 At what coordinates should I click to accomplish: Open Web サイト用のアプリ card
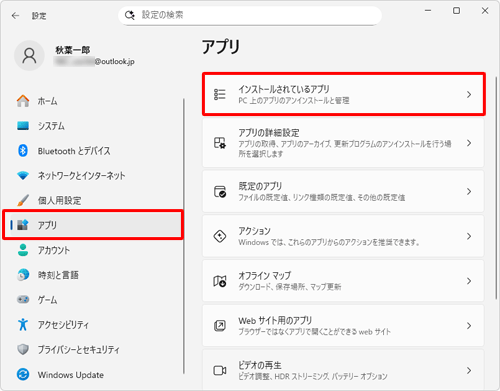click(343, 326)
